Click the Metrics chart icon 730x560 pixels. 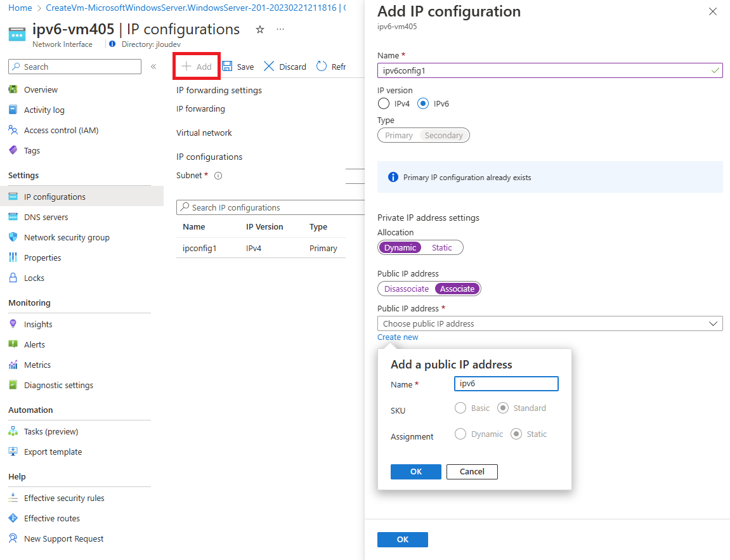coord(13,365)
